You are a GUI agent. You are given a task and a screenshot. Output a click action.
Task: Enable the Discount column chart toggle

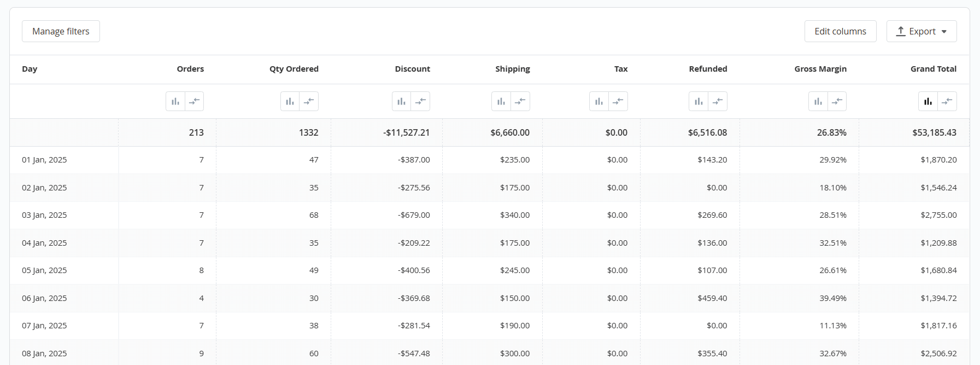click(x=402, y=101)
